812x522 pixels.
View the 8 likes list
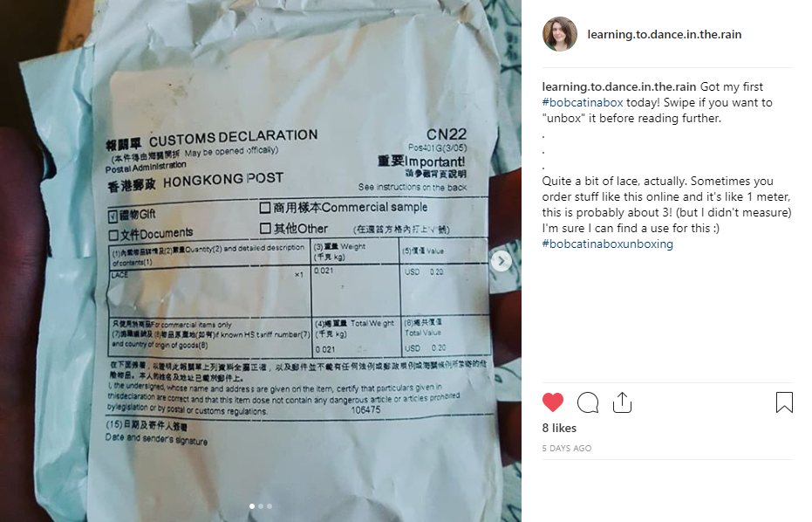559,428
